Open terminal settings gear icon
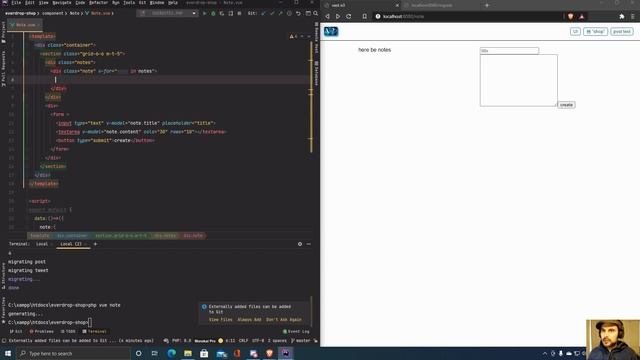The height and width of the screenshot is (360, 640). coord(300,244)
